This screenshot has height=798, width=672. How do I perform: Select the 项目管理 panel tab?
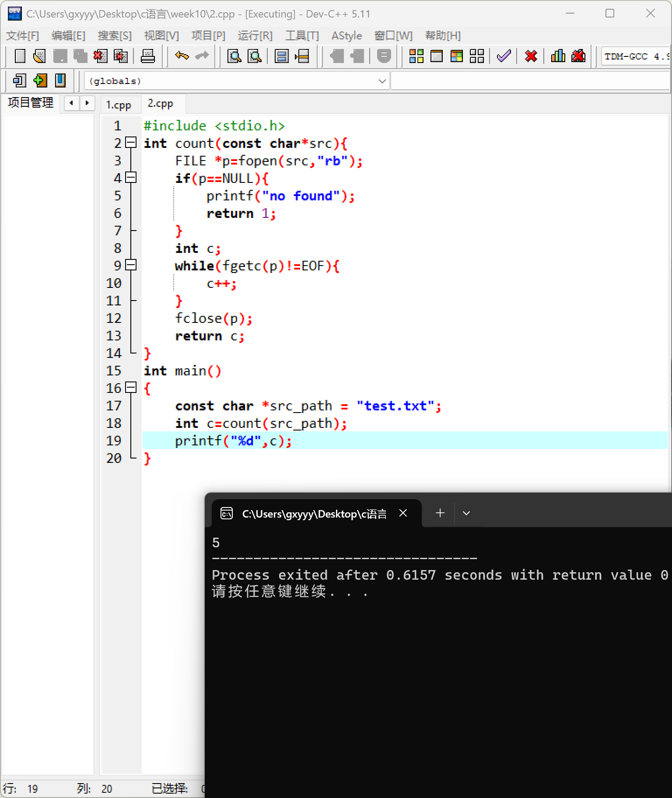(x=31, y=103)
